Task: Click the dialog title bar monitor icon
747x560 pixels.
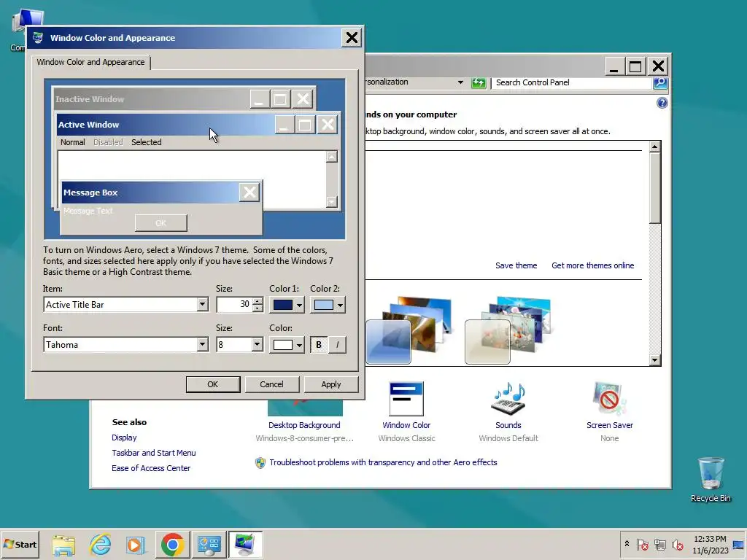Action: point(38,38)
